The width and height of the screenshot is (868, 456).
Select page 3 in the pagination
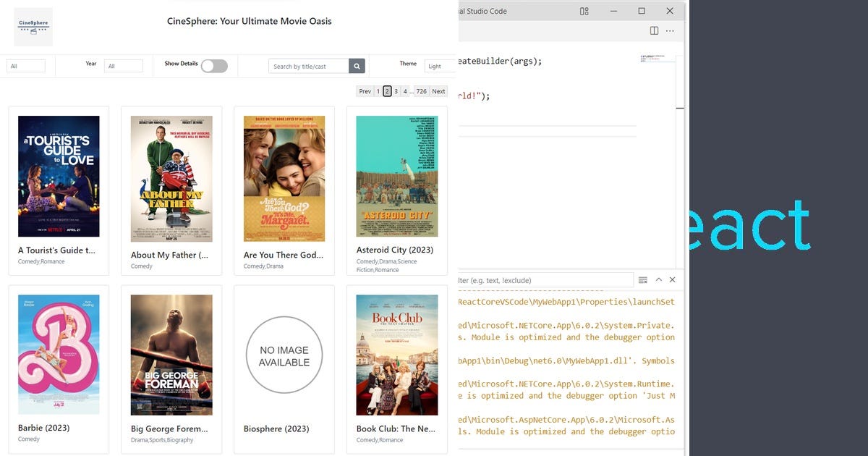click(397, 91)
